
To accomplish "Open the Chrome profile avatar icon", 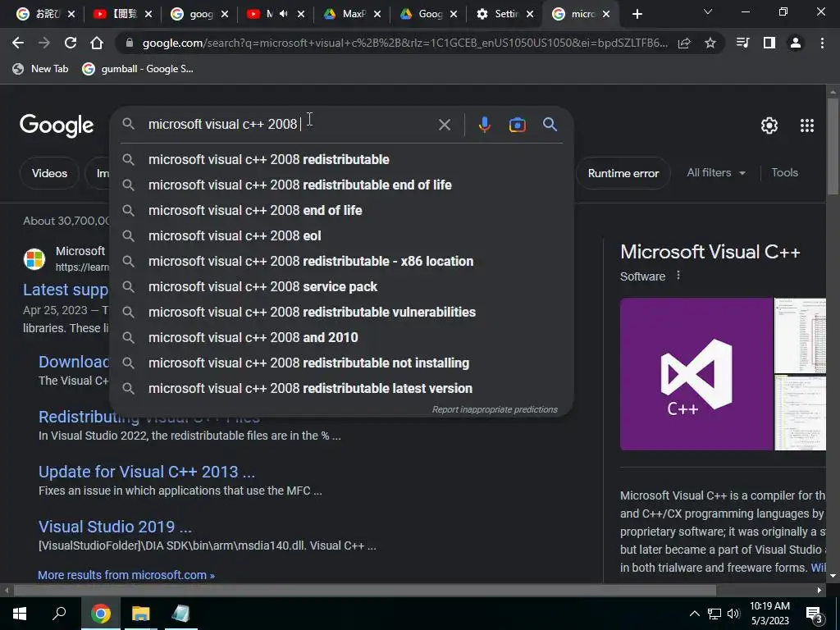I will click(796, 43).
